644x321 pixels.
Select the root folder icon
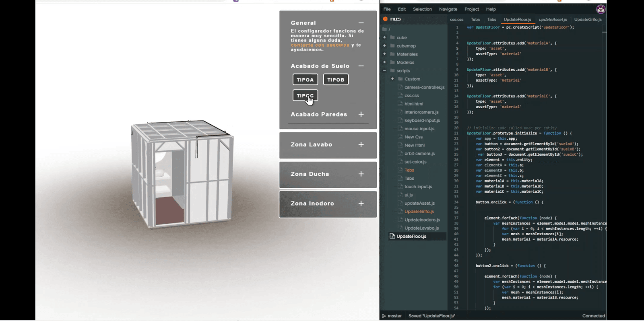[385, 29]
